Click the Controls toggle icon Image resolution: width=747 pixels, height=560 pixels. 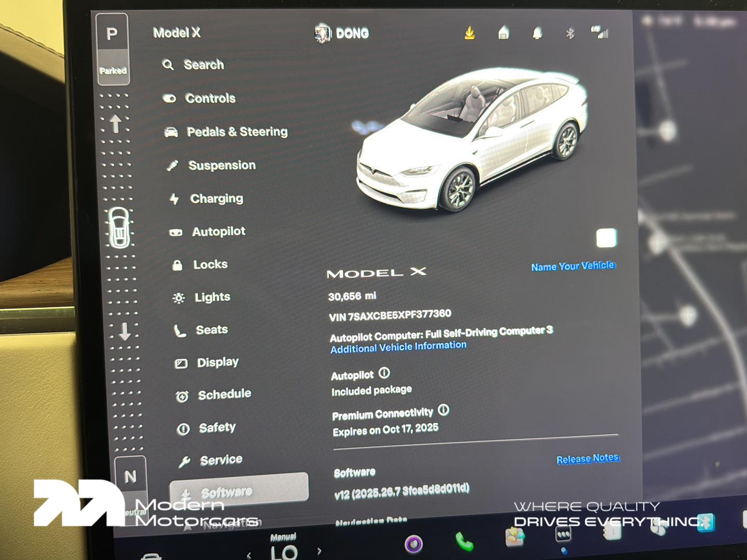tap(170, 99)
